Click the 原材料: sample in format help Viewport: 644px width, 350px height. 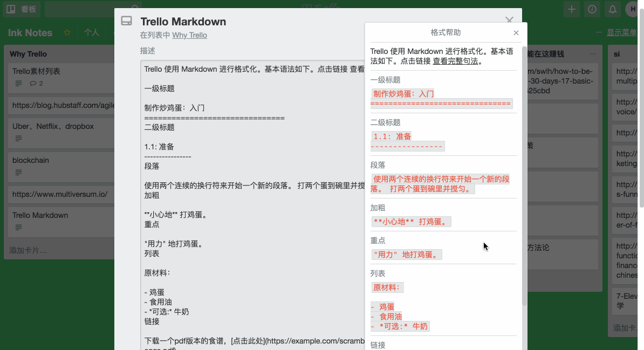(387, 287)
